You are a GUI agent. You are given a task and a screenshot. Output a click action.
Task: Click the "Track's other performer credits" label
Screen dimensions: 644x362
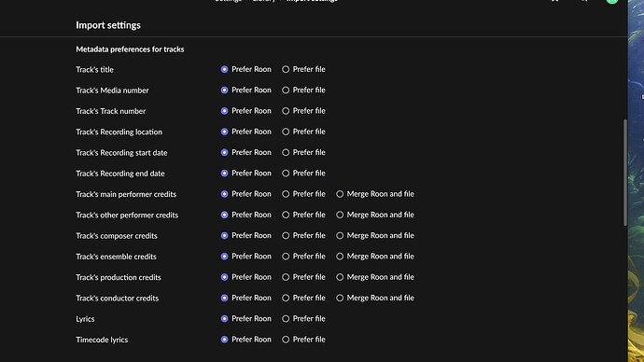click(x=127, y=216)
